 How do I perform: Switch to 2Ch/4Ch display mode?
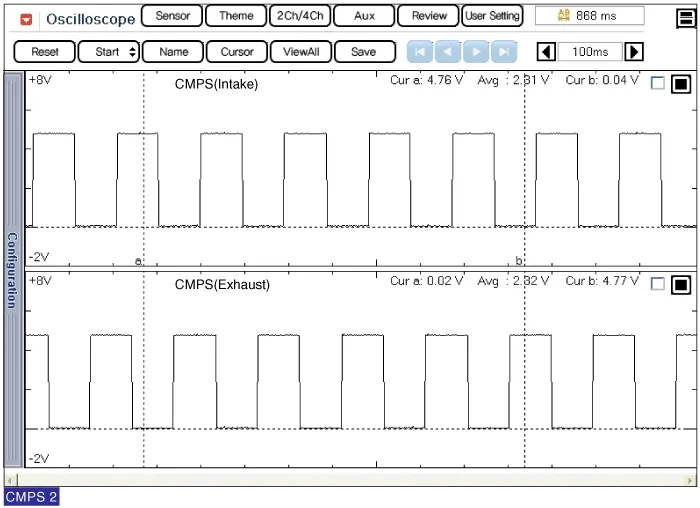[299, 16]
